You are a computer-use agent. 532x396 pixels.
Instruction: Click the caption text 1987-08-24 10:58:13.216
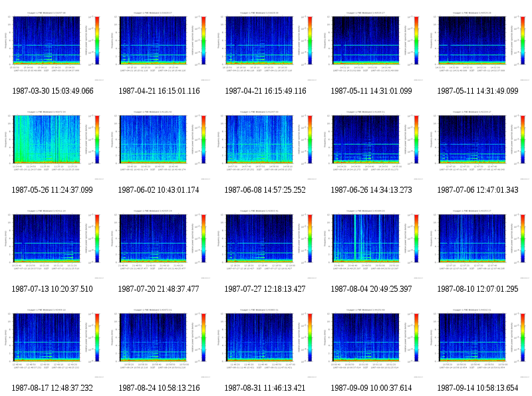pos(159,388)
